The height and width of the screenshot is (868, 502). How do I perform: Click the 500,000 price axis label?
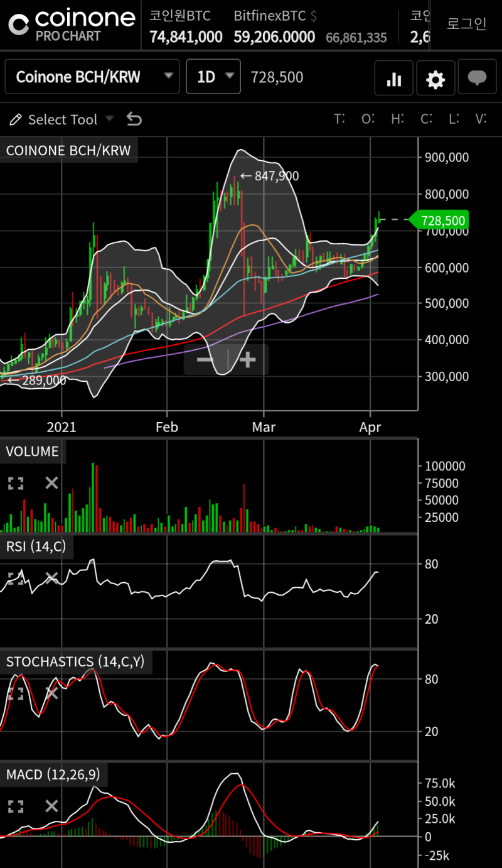coord(447,303)
